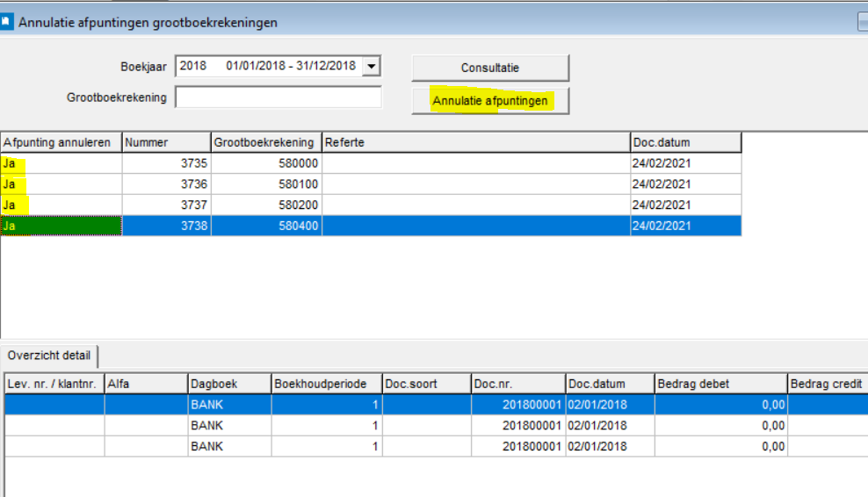Open the Boekjaar dropdown list

pos(371,66)
